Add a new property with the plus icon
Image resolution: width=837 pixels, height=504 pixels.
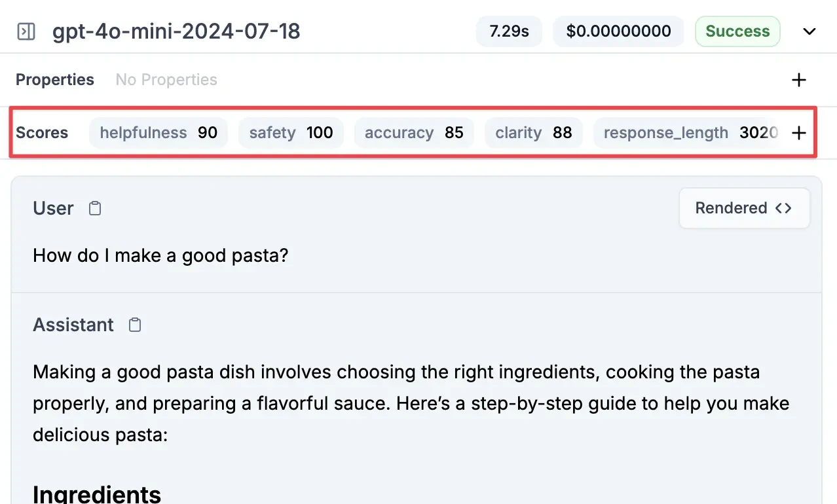pos(798,79)
